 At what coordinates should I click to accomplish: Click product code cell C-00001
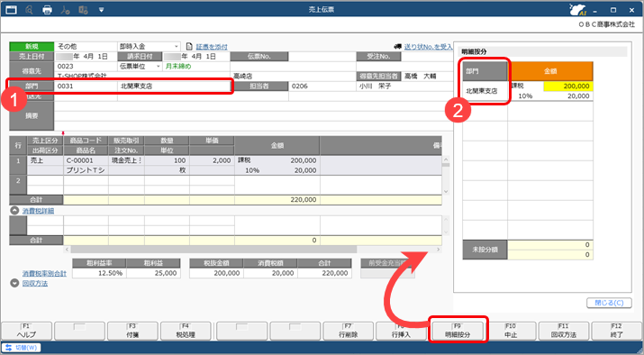[86, 160]
